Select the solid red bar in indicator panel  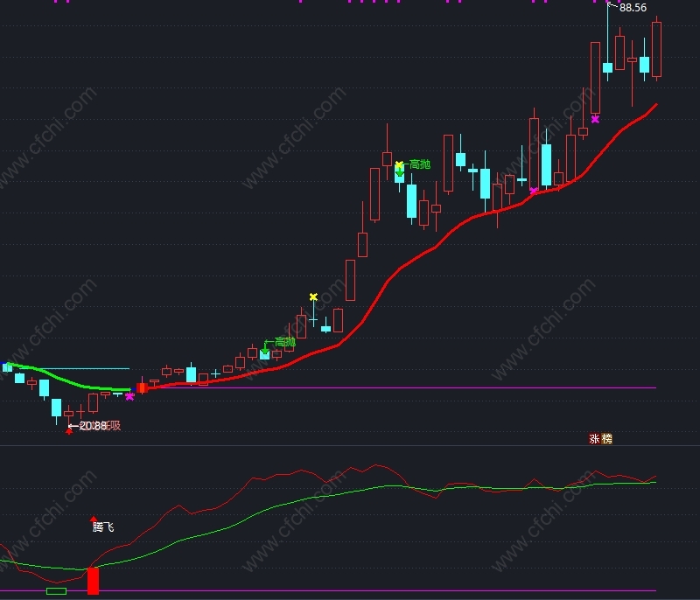[x=93, y=581]
